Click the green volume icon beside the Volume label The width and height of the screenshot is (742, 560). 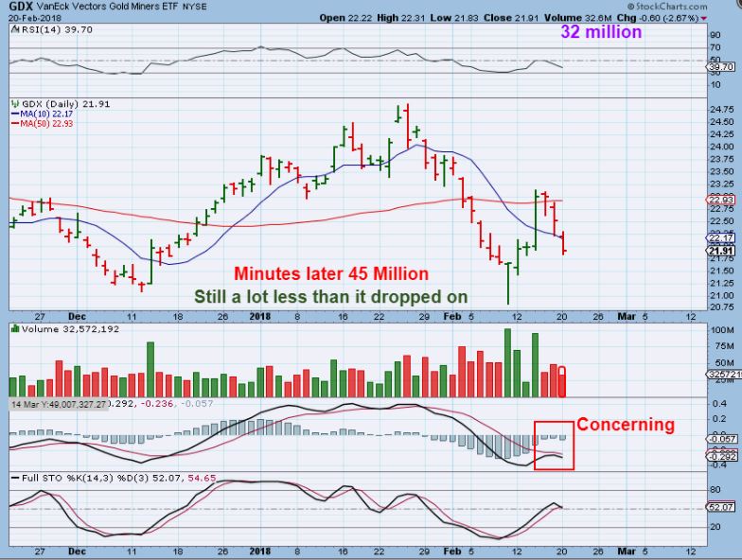[x=15, y=329]
